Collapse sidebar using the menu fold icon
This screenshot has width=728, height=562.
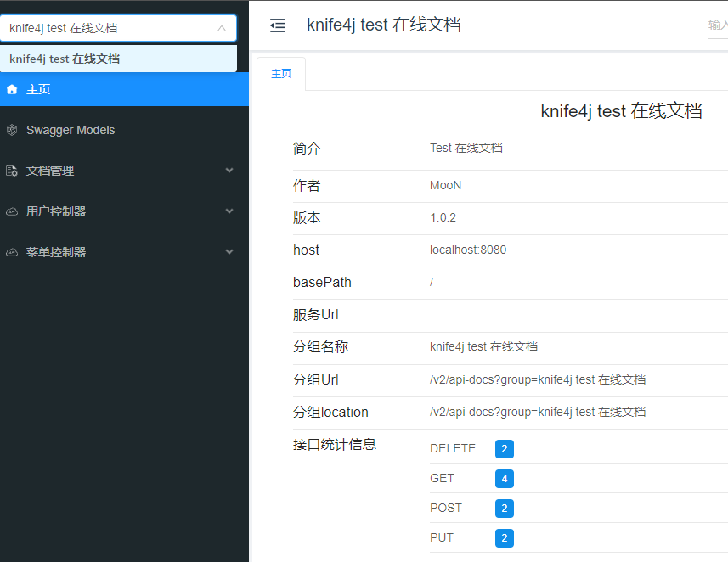pyautogui.click(x=278, y=25)
